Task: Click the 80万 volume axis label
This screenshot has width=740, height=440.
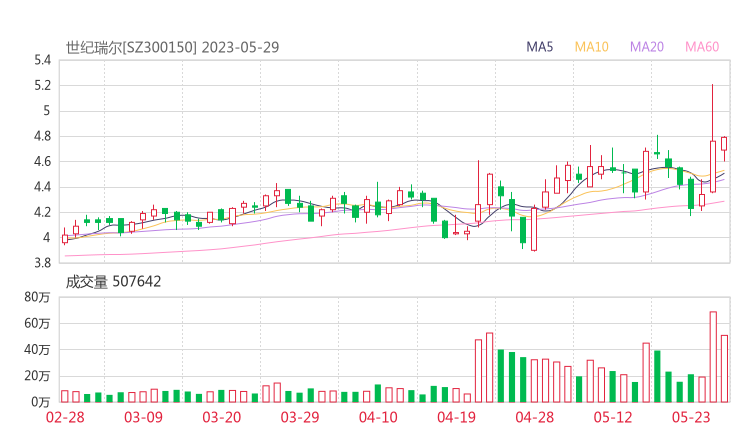Action: [38, 297]
